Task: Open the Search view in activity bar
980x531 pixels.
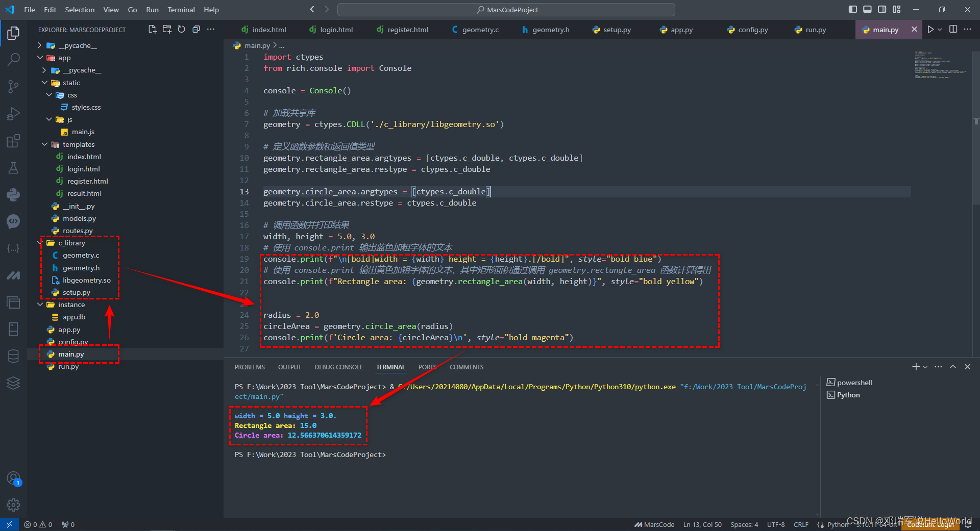Action: [x=13, y=60]
